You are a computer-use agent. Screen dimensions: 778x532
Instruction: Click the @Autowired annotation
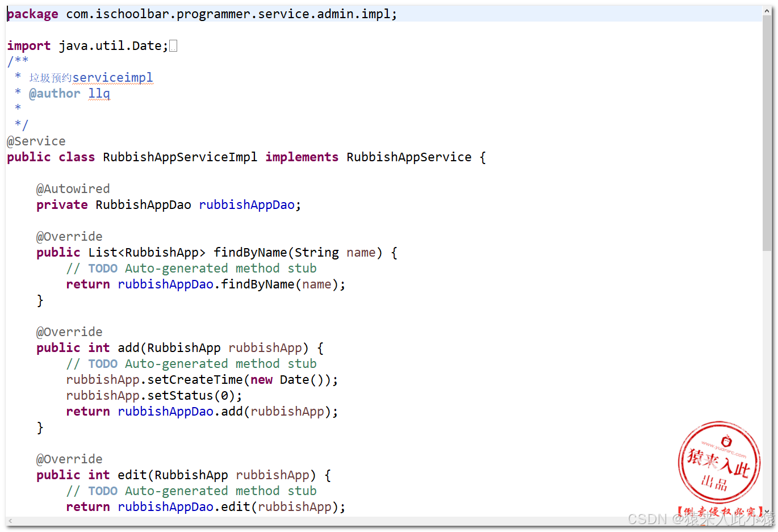point(73,189)
